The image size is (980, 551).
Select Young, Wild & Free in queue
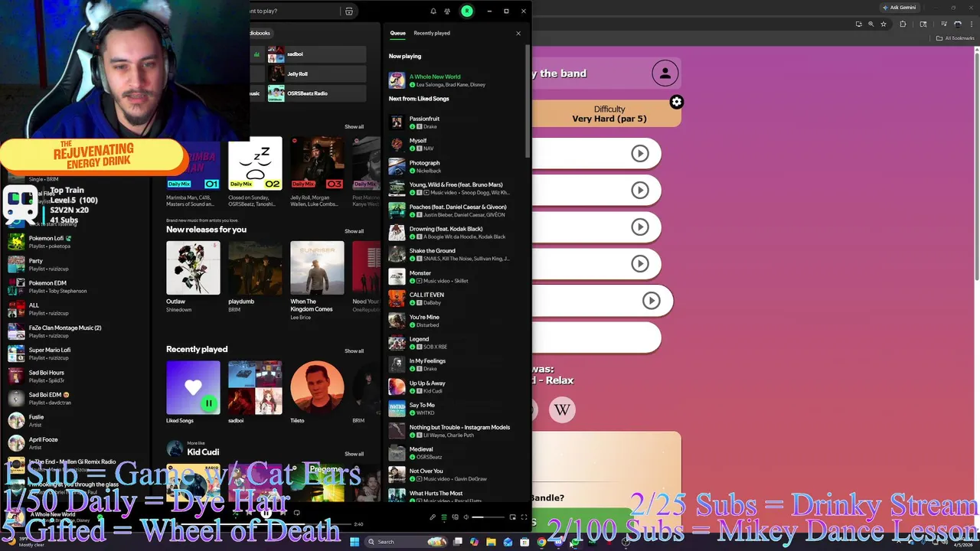(x=456, y=188)
